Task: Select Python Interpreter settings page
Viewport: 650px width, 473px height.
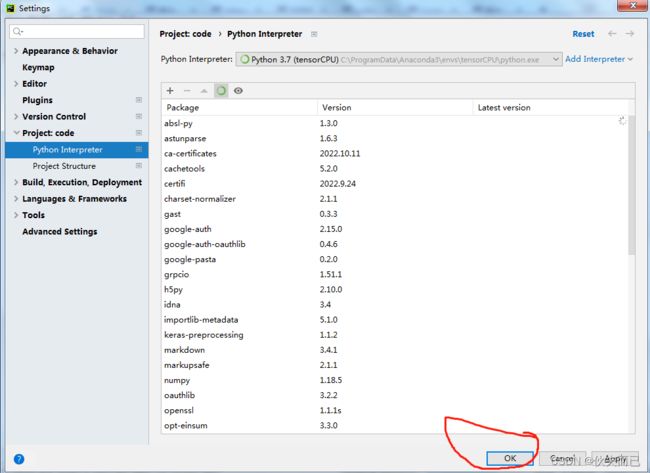Action: pyautogui.click(x=77, y=150)
